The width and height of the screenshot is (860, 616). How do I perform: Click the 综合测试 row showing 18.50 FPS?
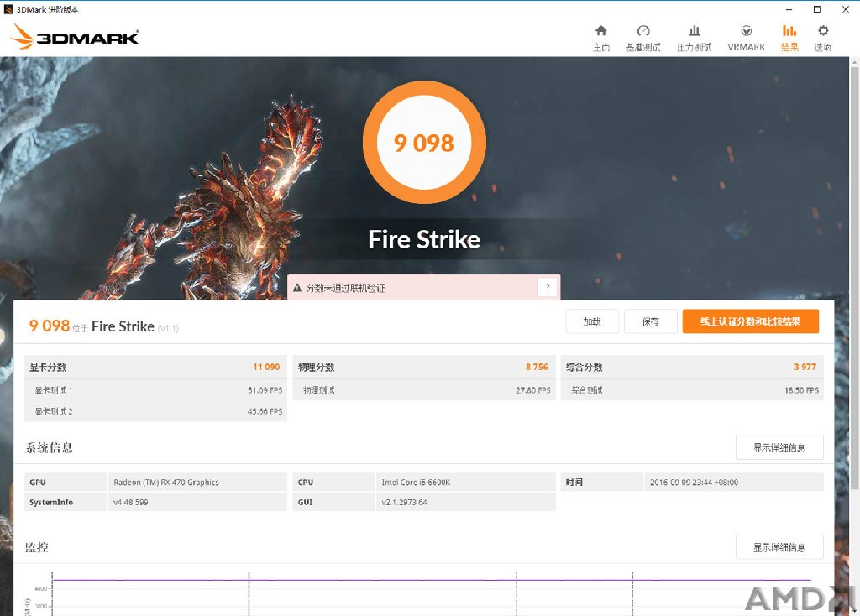point(692,390)
